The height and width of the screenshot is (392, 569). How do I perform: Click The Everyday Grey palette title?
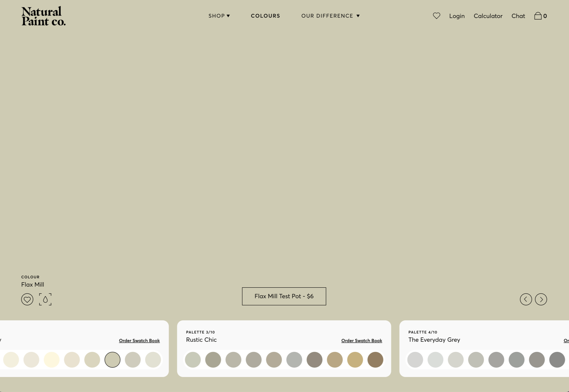pyautogui.click(x=434, y=340)
